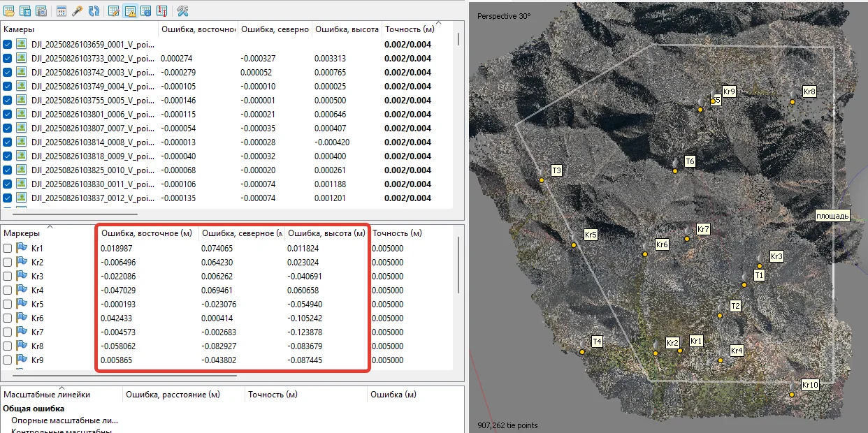Uncheck camera DJI_20250826103733_0002 checkbox

pos(7,59)
